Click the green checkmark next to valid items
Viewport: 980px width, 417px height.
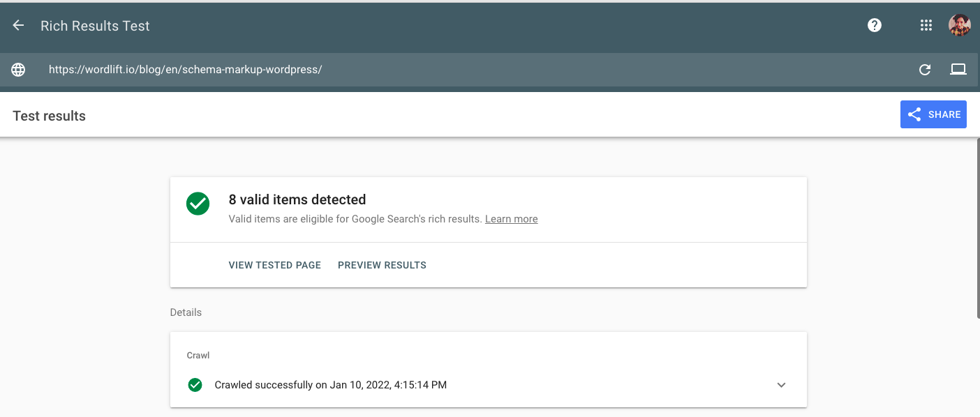click(x=198, y=204)
